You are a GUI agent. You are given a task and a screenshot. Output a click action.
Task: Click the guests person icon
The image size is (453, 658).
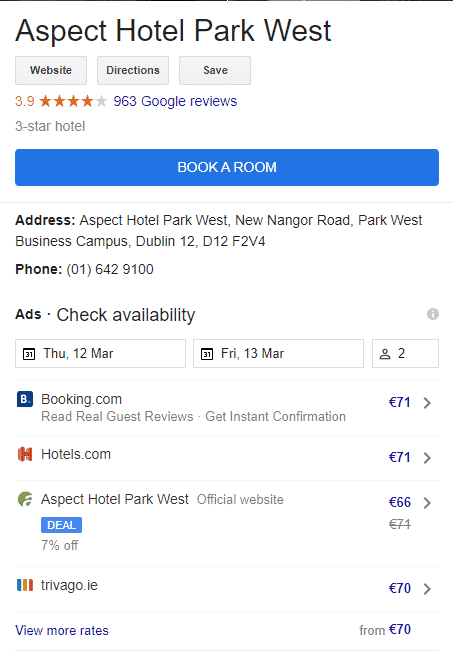[385, 354]
